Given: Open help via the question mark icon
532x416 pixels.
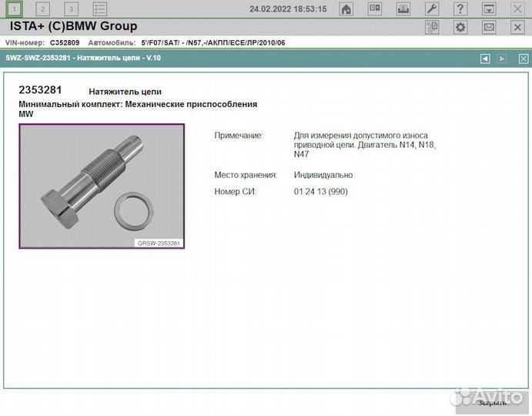Looking at the screenshot, I should click(460, 8).
